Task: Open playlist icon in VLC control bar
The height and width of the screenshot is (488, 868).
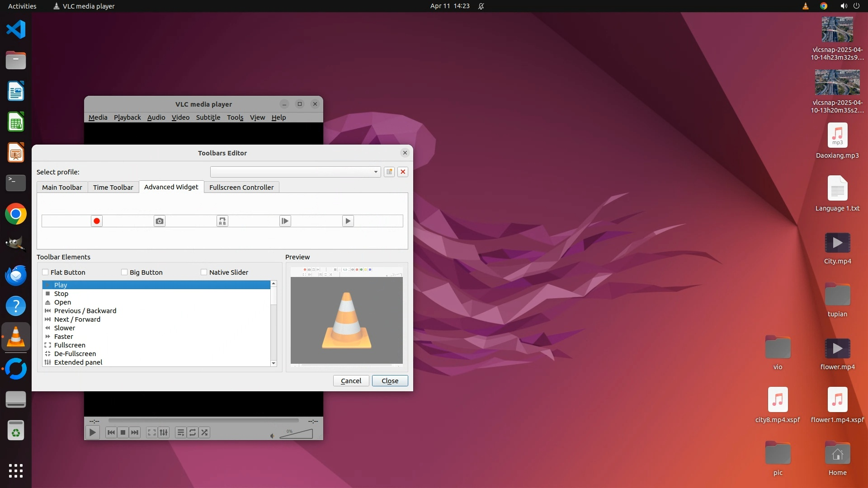Action: [x=180, y=432]
